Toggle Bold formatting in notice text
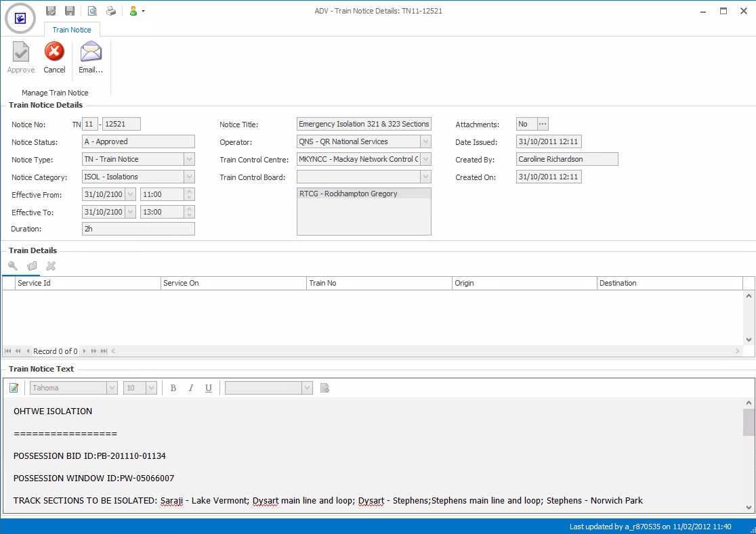Screen dimensions: 756x534 tap(173, 388)
